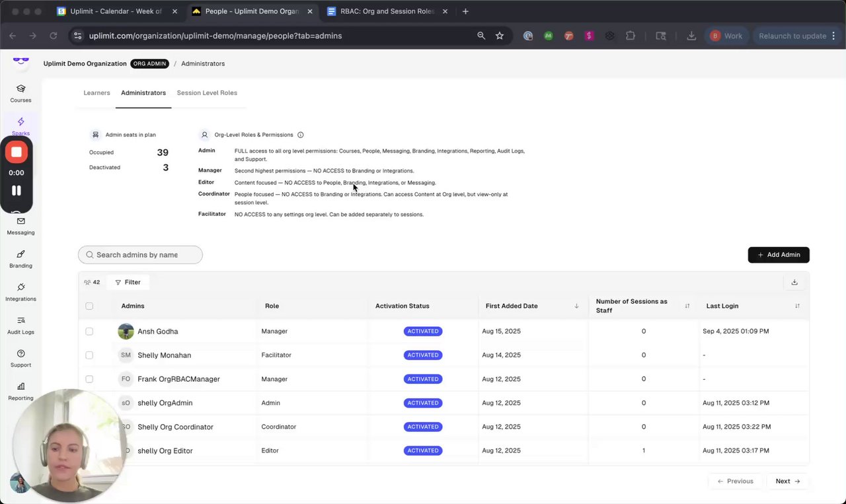Click the Add Admin button
Image resolution: width=846 pixels, height=504 pixels.
tap(779, 255)
